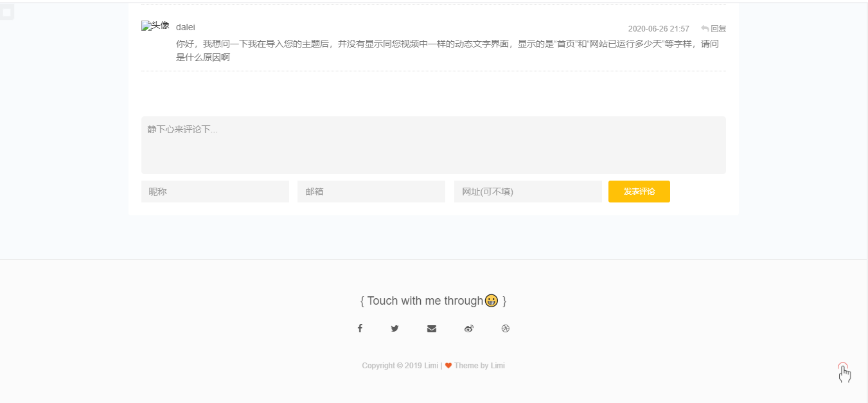The height and width of the screenshot is (403, 868).
Task: Submit with the yellow 发表评论 button
Action: point(639,192)
